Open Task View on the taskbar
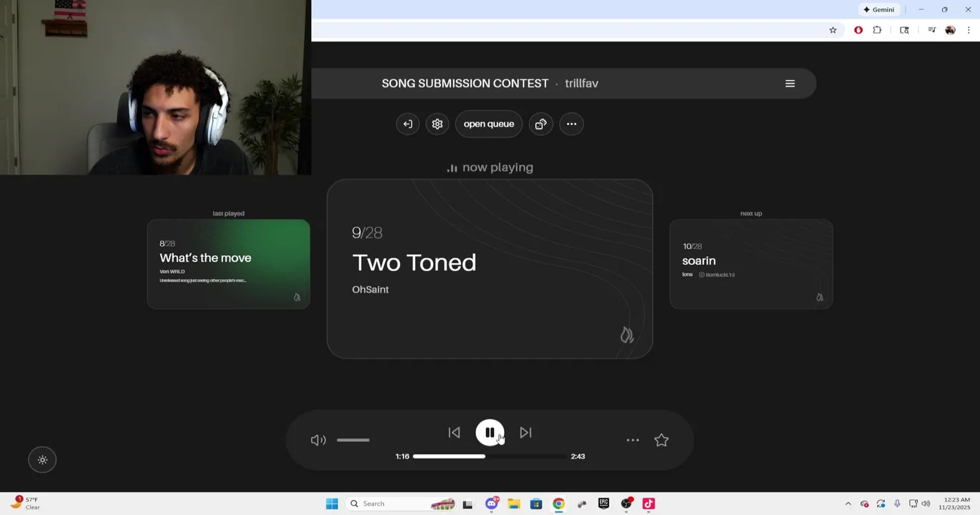The image size is (980, 515). click(467, 504)
